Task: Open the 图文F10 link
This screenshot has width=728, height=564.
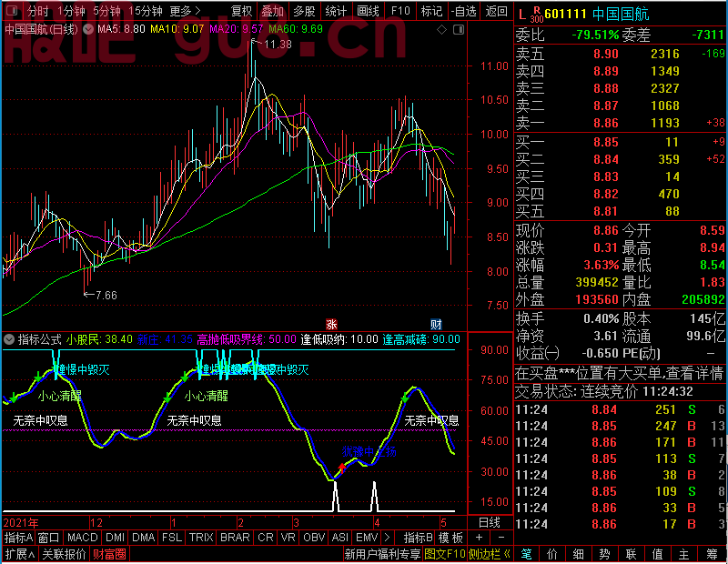Action: pyautogui.click(x=445, y=554)
